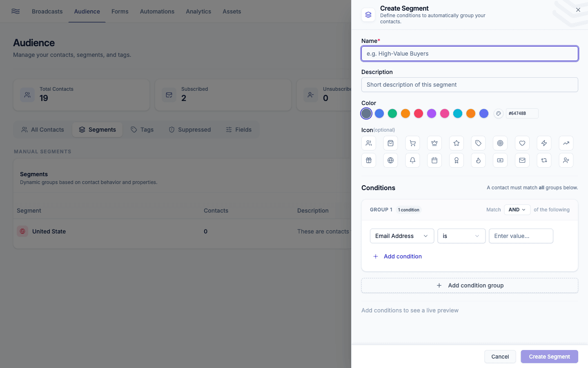Open the custom color palette picker

(498, 114)
